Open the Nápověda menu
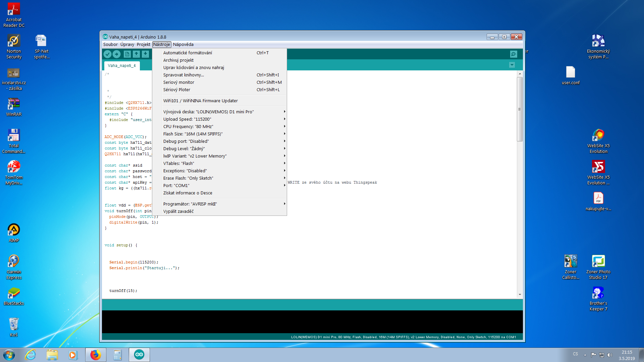This screenshot has height=362, width=644. 183,45
